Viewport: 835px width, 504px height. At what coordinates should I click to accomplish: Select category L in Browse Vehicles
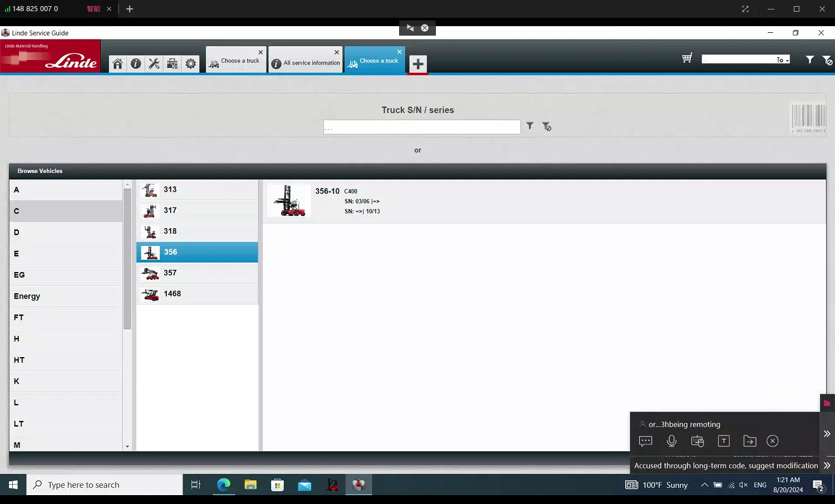click(x=66, y=403)
